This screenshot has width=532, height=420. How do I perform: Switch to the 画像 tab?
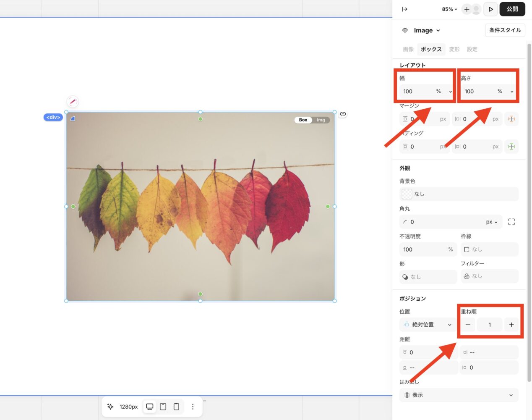pyautogui.click(x=408, y=49)
